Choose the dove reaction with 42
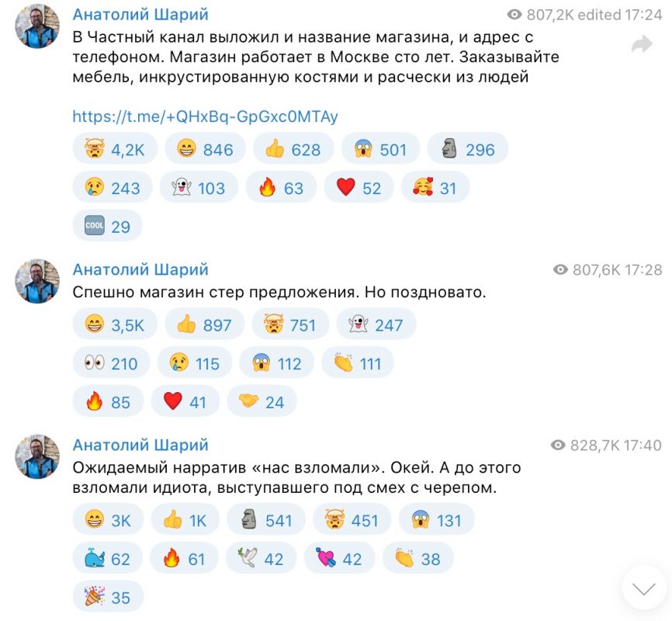Viewport: 672px width, 621px height. point(261,558)
